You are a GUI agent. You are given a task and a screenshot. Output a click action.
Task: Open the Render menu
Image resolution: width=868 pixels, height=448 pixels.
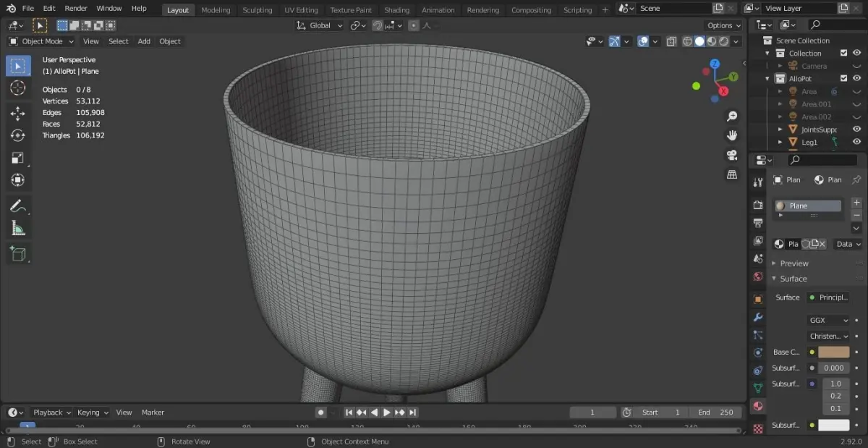click(x=76, y=9)
